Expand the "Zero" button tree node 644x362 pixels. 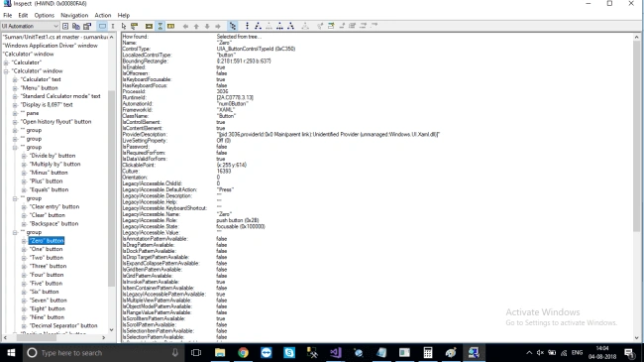point(24,241)
